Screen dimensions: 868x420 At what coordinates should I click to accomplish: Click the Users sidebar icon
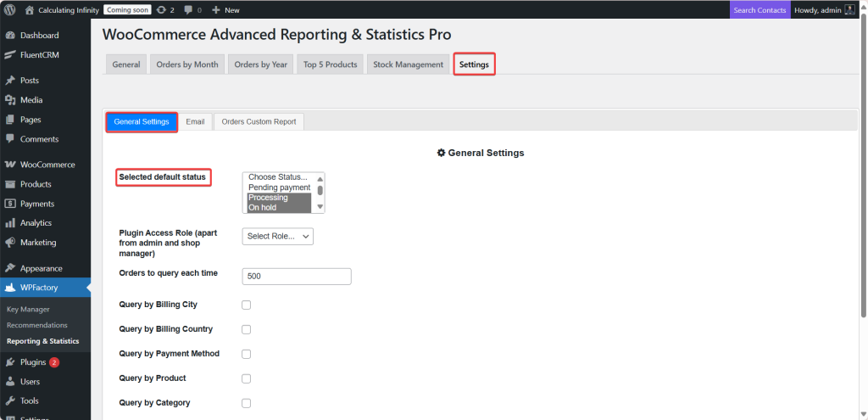point(10,382)
